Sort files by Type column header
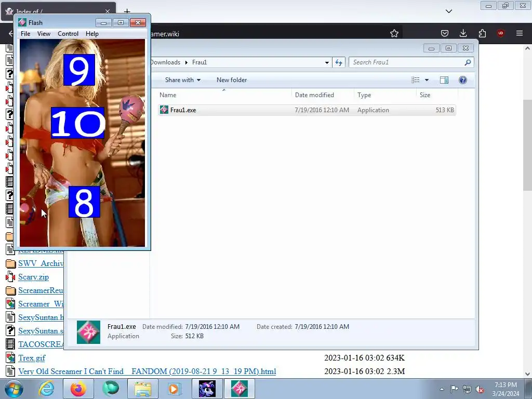The height and width of the screenshot is (399, 532). coord(385,95)
